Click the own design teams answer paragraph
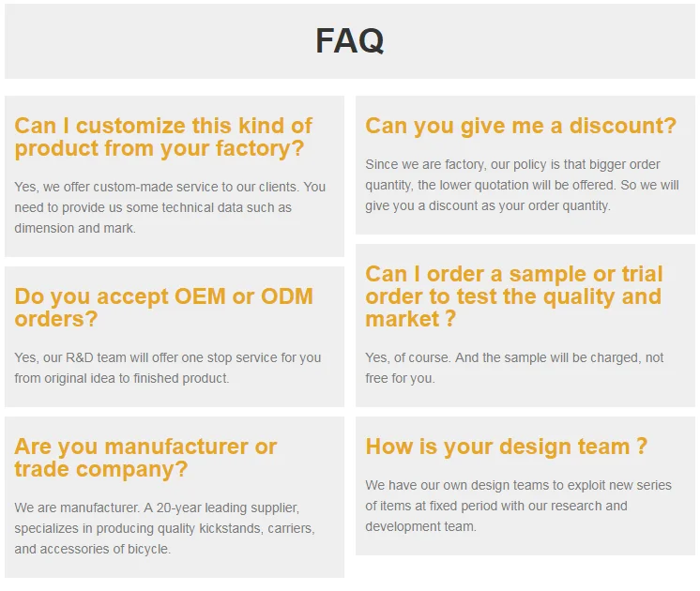This screenshot has height=591, width=700. [x=518, y=506]
